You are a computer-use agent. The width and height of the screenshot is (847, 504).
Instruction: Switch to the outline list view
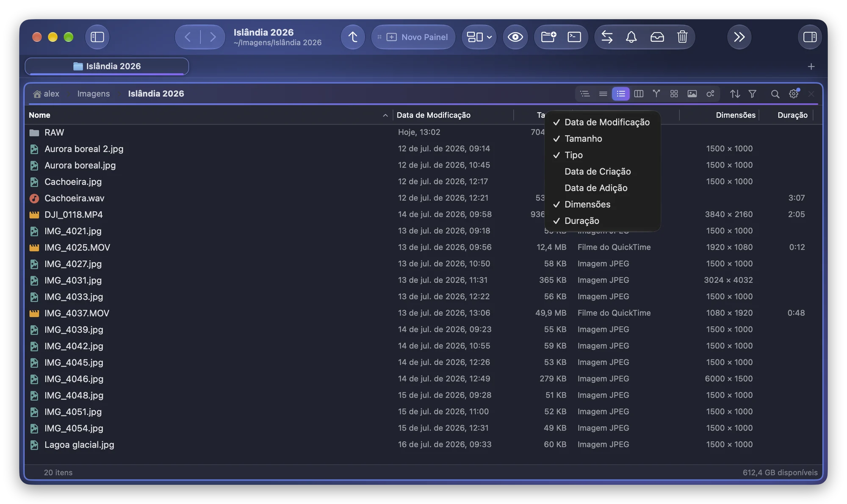click(585, 94)
